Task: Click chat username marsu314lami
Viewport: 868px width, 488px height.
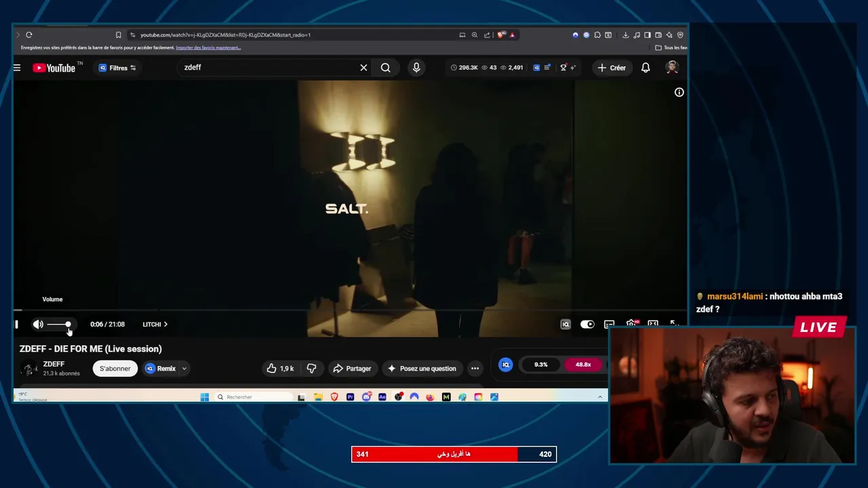Action: tap(734, 297)
